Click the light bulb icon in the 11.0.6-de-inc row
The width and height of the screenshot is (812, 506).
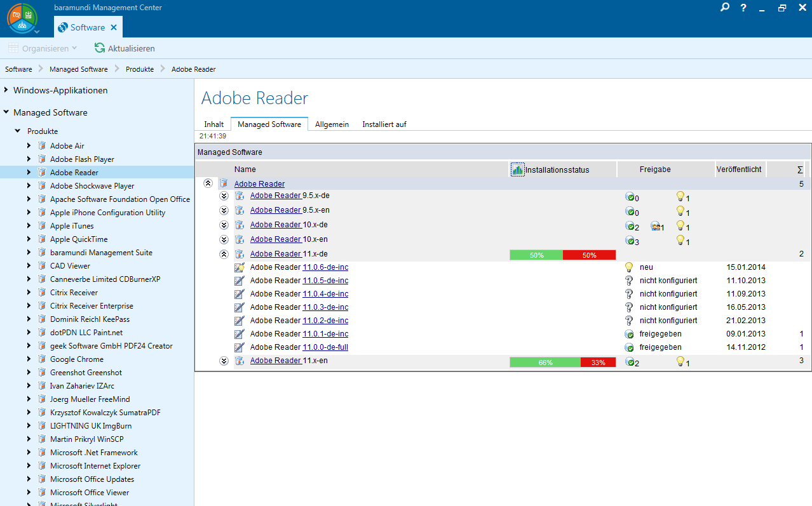[x=629, y=267]
